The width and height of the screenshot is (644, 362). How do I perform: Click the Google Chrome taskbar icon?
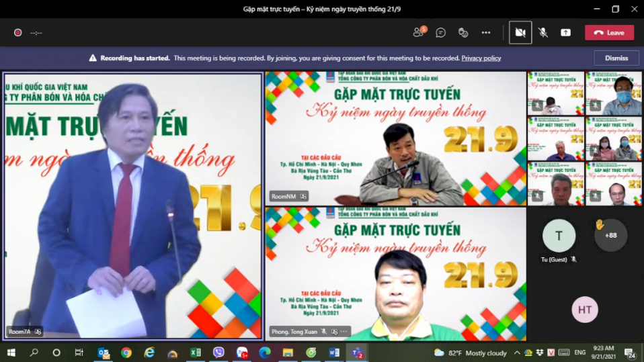(x=126, y=353)
